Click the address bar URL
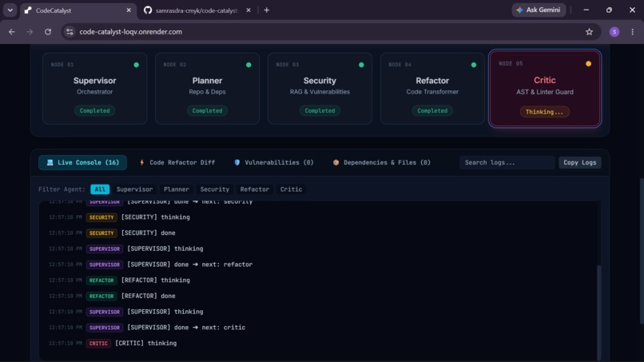 130,32
